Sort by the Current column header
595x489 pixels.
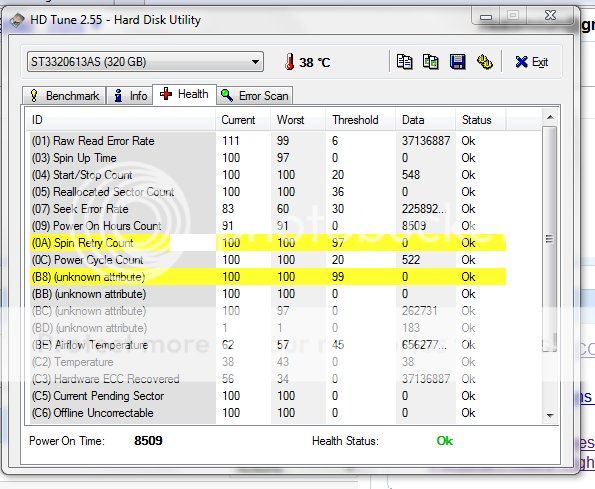(243, 120)
